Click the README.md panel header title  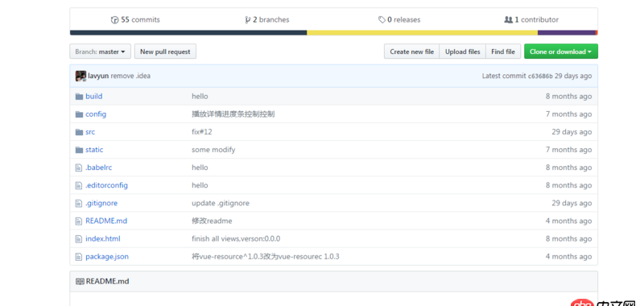tap(108, 281)
